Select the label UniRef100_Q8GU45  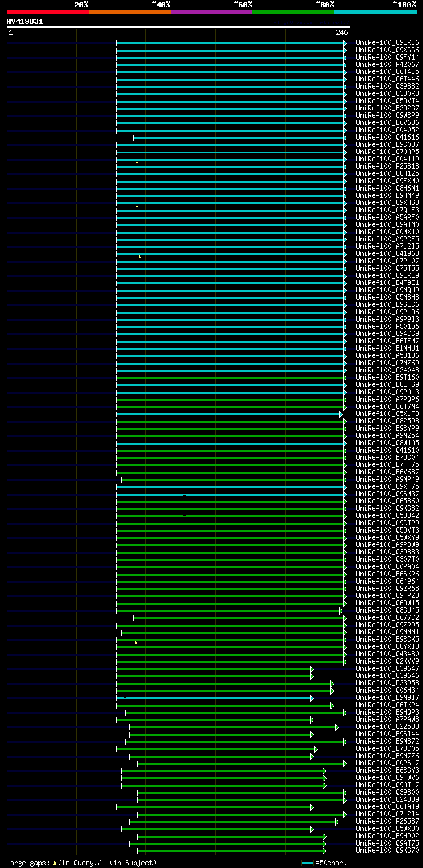[387, 610]
